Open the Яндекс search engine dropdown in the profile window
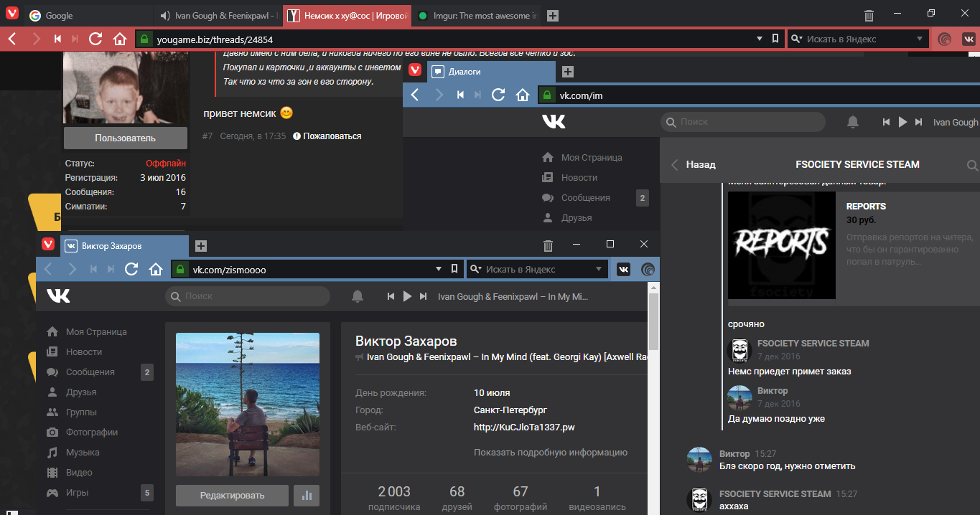Image resolution: width=980 pixels, height=515 pixels. pos(598,270)
